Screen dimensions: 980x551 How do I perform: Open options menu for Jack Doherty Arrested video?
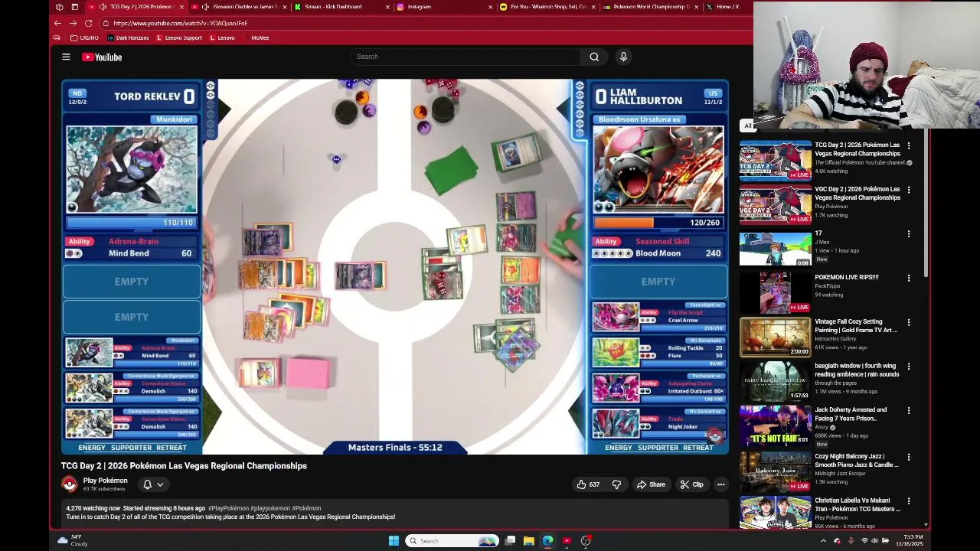[909, 410]
